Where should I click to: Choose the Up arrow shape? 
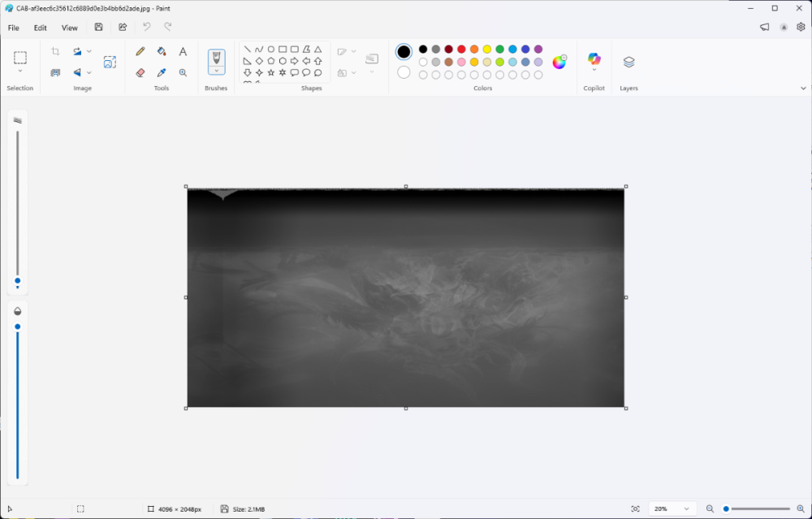318,61
